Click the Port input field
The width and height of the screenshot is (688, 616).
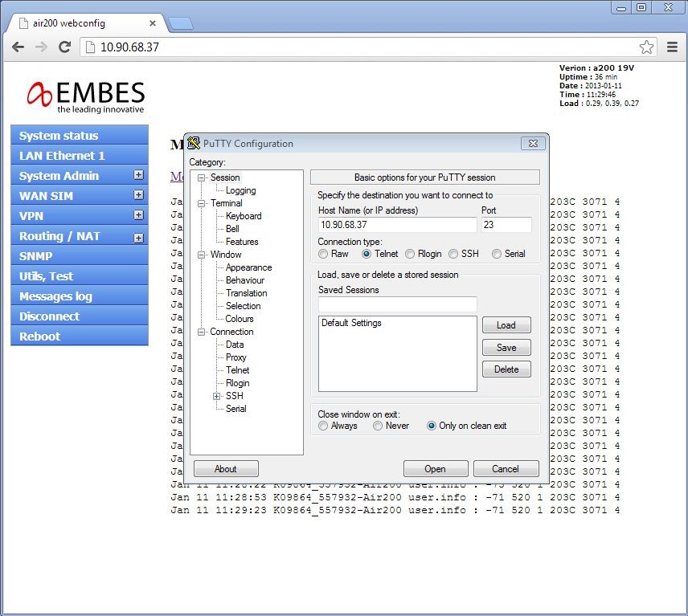click(506, 225)
